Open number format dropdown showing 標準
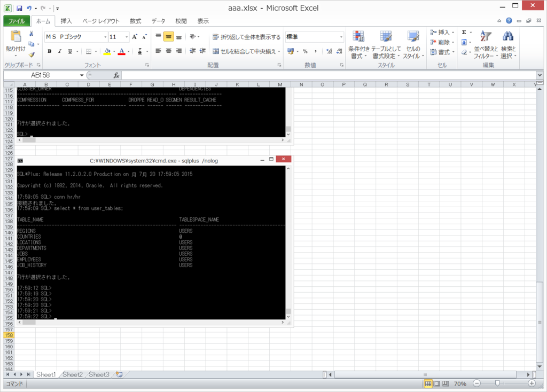Image resolution: width=547 pixels, height=392 pixels. click(341, 37)
